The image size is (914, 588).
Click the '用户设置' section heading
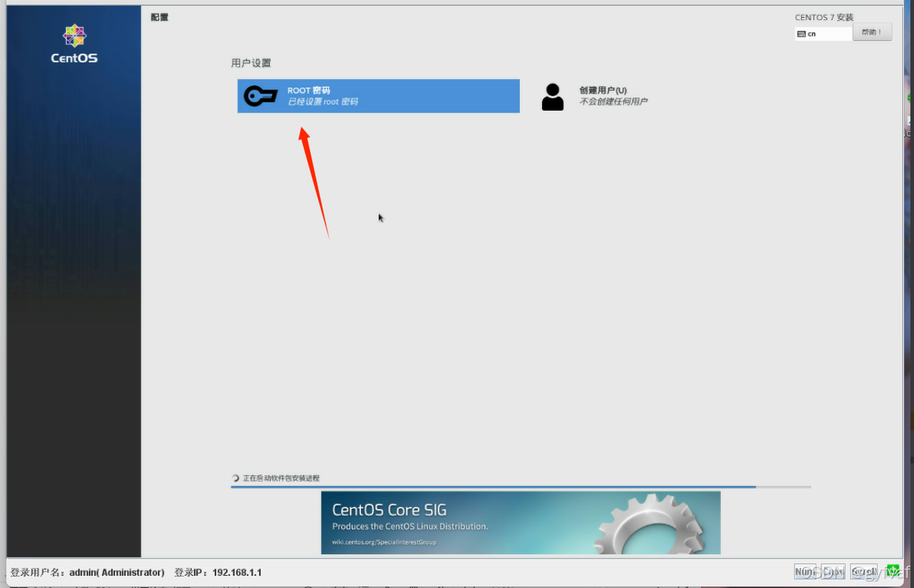(x=251, y=63)
